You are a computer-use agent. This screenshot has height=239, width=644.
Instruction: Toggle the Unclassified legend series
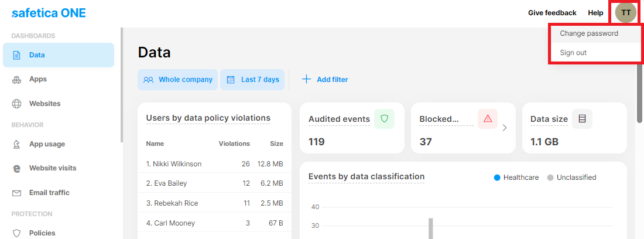coord(571,177)
